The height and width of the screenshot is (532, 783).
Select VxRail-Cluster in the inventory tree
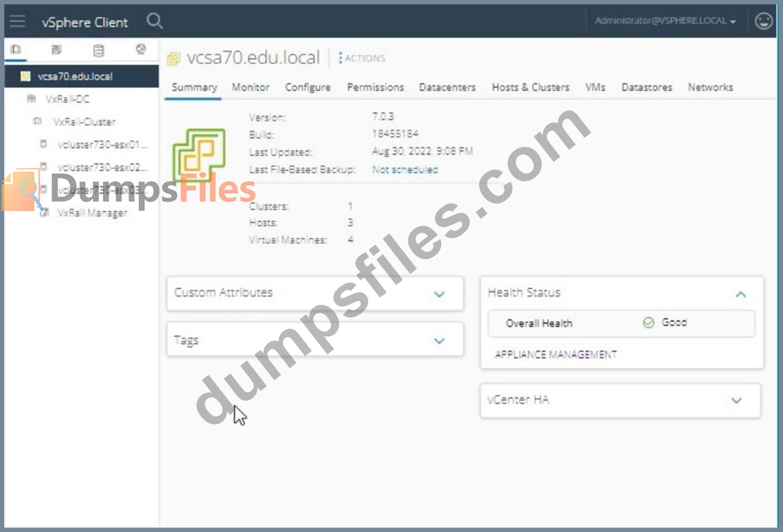(83, 122)
